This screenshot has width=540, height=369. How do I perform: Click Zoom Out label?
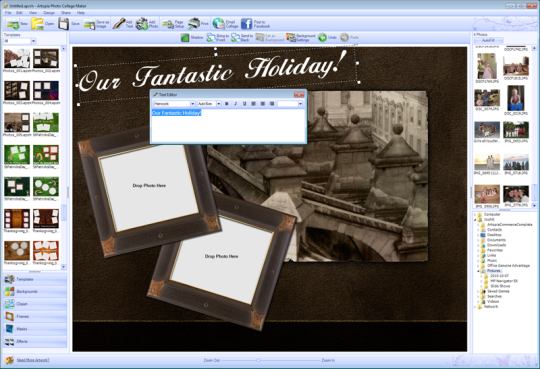pos(211,360)
